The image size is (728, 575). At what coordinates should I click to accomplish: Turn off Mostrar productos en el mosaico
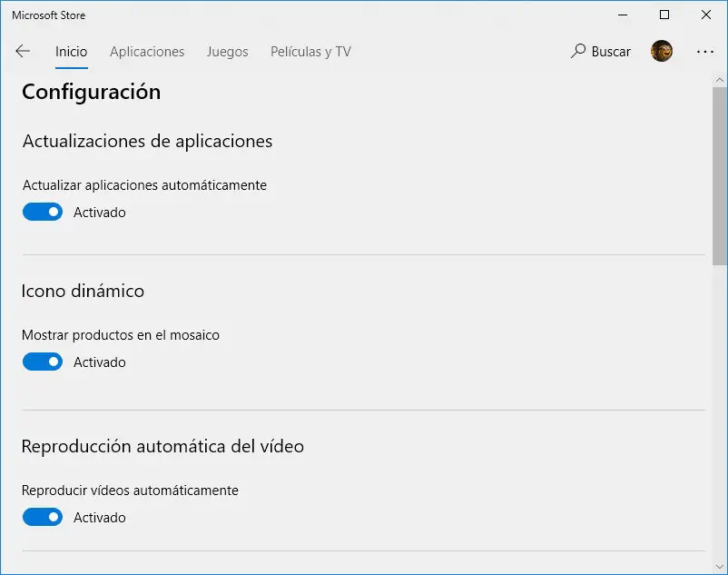(43, 362)
